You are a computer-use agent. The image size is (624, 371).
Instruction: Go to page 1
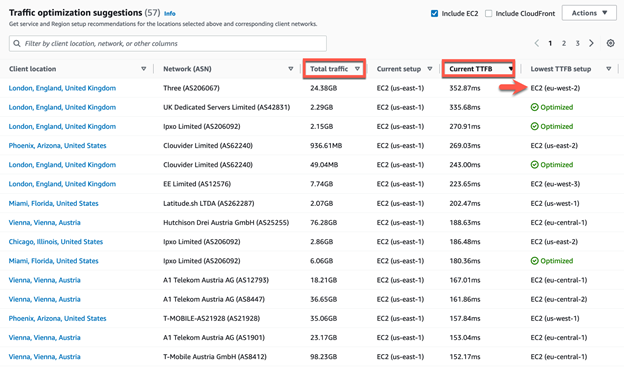(550, 43)
